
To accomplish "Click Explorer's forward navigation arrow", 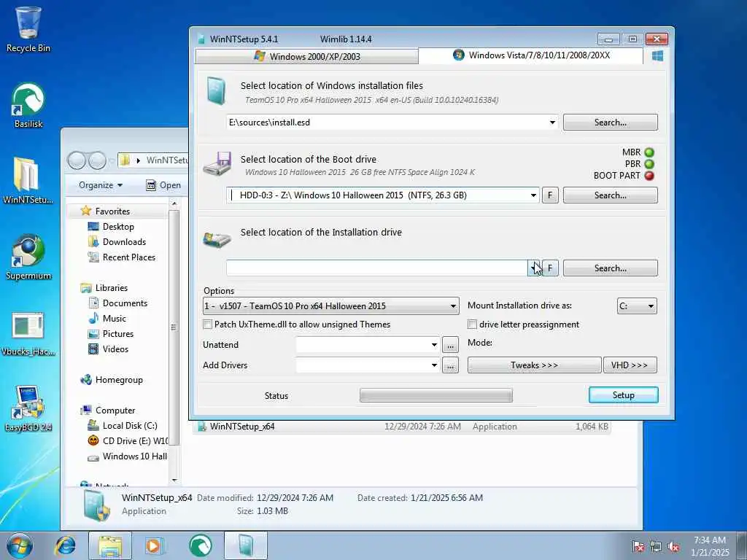I will click(97, 160).
